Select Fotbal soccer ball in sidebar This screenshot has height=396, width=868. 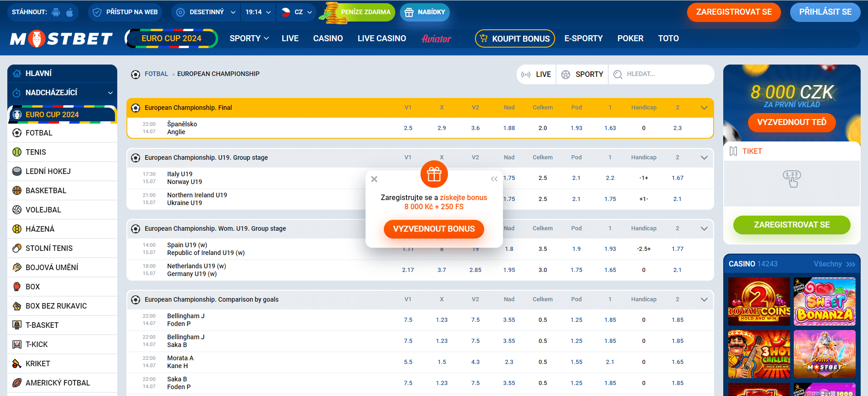[17, 133]
